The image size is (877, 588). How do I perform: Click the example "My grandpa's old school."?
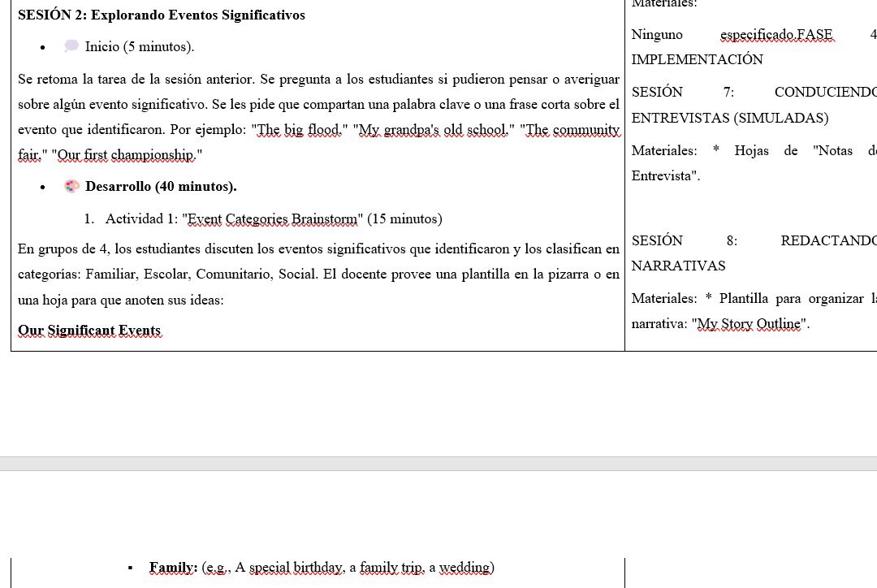[434, 130]
